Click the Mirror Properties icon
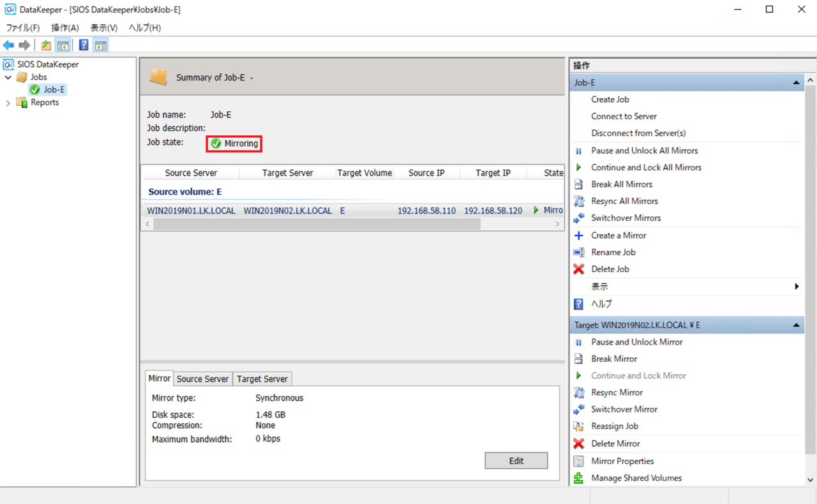817x504 pixels. [578, 461]
